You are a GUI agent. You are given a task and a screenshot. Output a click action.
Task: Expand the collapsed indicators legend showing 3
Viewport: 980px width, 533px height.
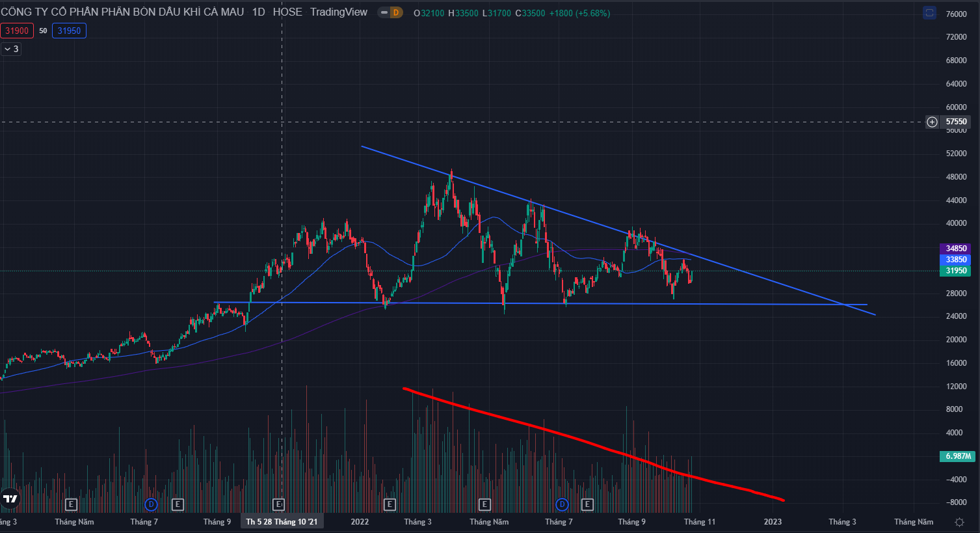(11, 49)
